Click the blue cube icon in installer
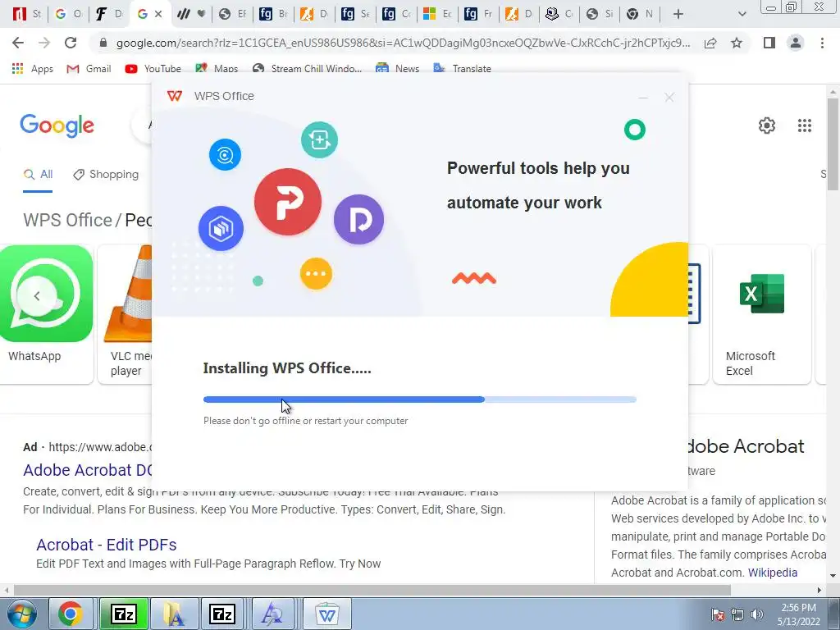This screenshot has height=630, width=840. tap(221, 228)
